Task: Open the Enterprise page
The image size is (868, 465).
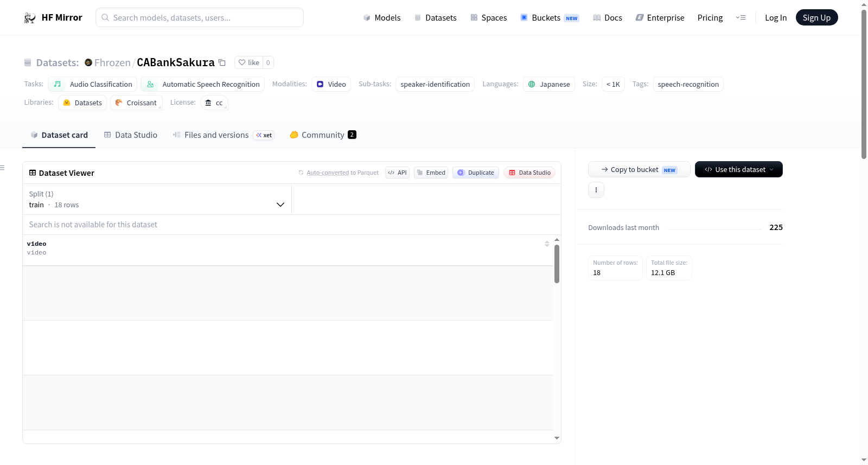Action: point(660,17)
